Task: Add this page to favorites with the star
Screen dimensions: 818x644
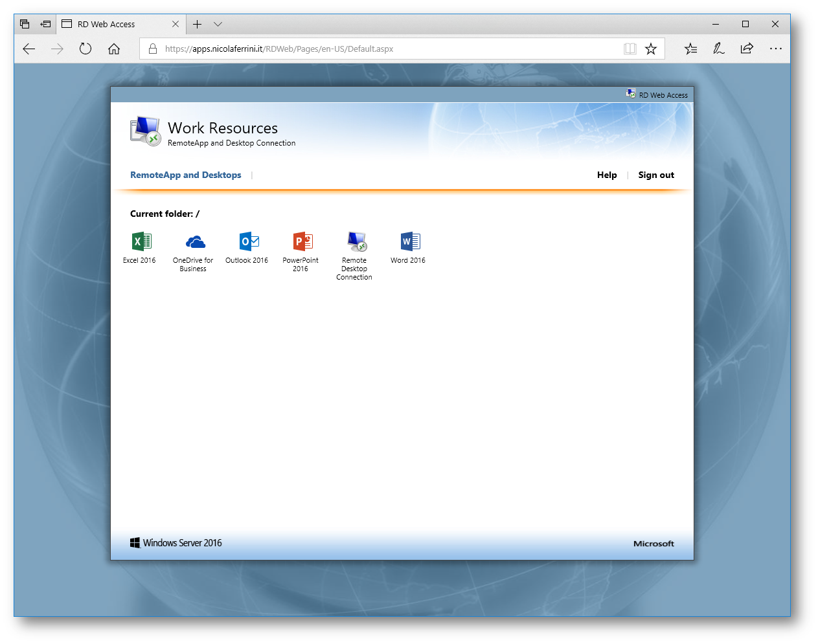Action: click(x=651, y=49)
